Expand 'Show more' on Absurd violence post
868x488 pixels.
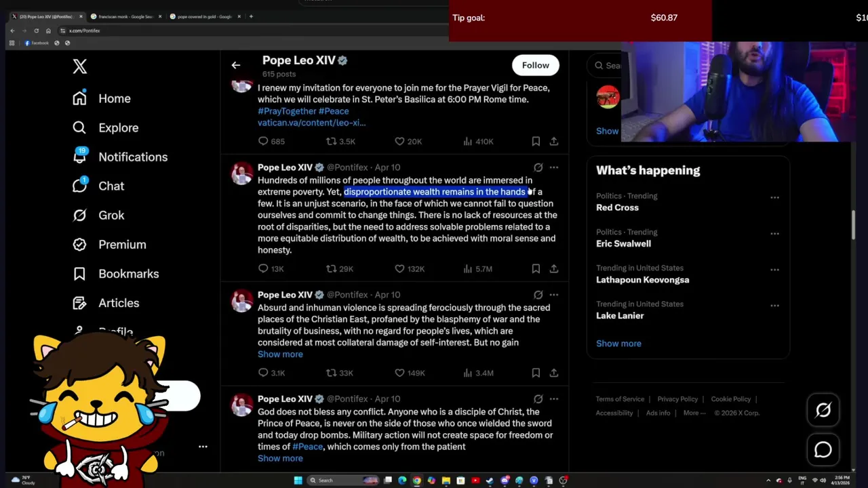[x=280, y=354]
